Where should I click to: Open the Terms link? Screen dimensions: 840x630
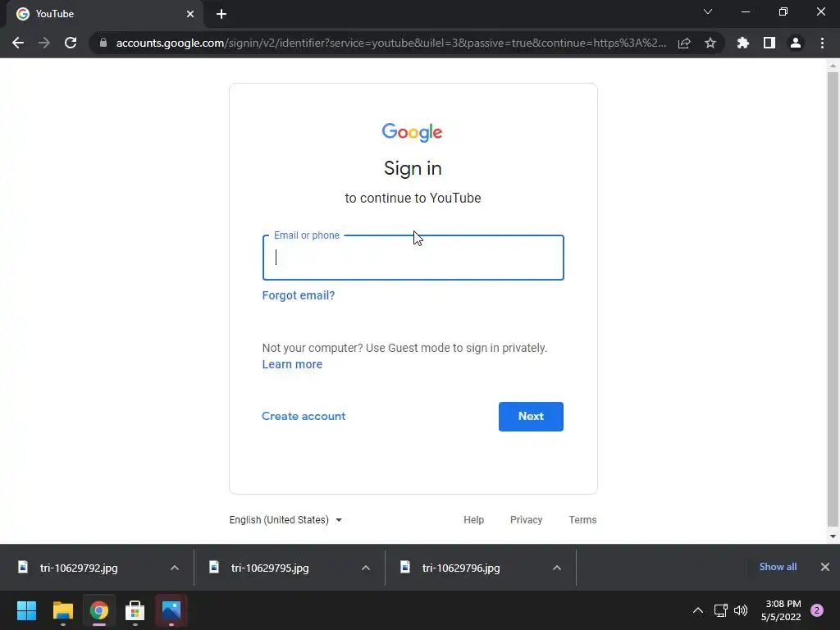(x=582, y=520)
